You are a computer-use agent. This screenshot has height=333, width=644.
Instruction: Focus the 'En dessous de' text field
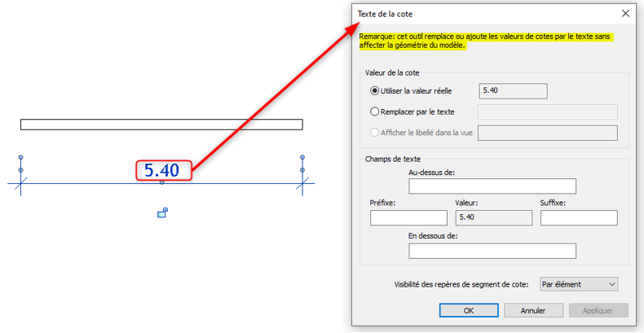tap(492, 251)
